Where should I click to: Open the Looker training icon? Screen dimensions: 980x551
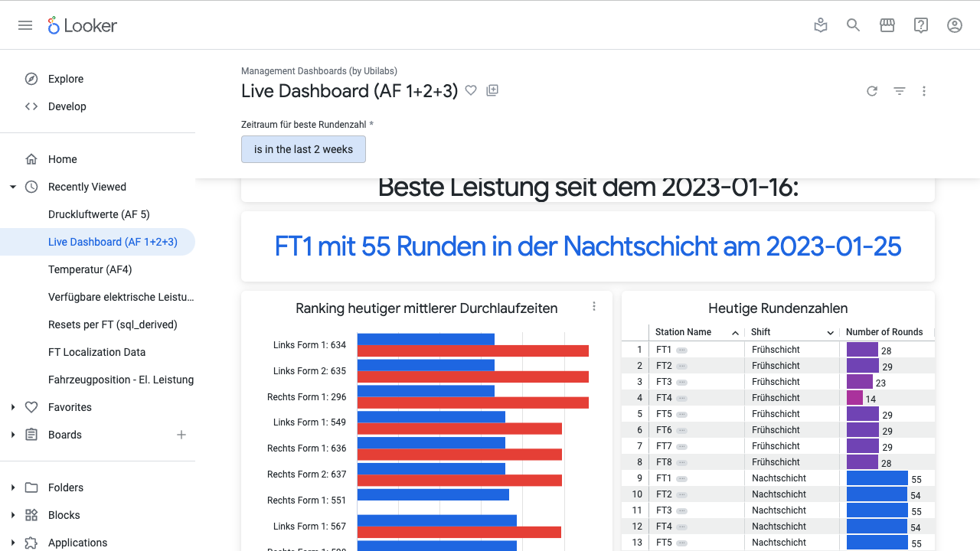click(x=821, y=25)
